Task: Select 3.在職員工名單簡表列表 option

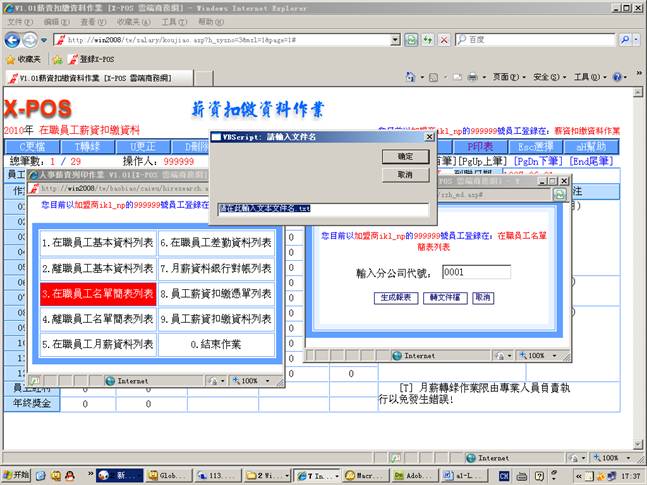Action: (97, 293)
